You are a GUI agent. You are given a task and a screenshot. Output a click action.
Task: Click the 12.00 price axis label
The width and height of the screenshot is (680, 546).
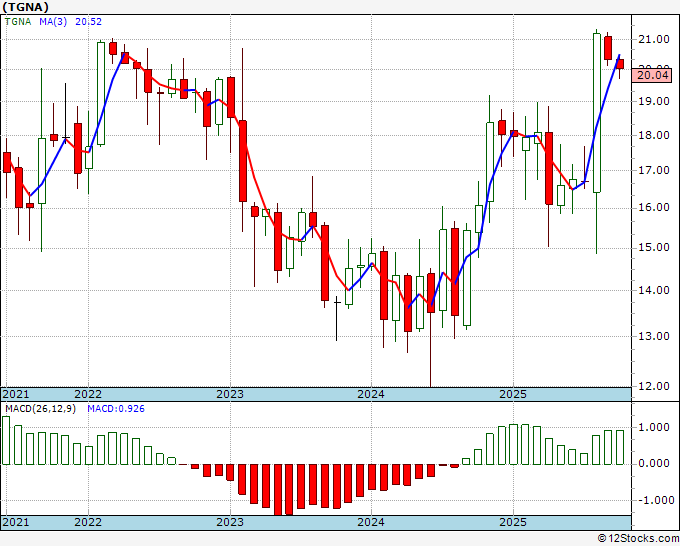point(654,386)
